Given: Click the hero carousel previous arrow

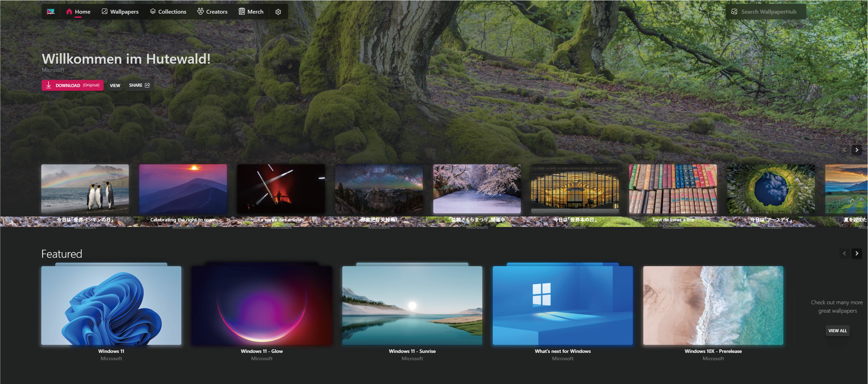Looking at the screenshot, I should point(844,150).
